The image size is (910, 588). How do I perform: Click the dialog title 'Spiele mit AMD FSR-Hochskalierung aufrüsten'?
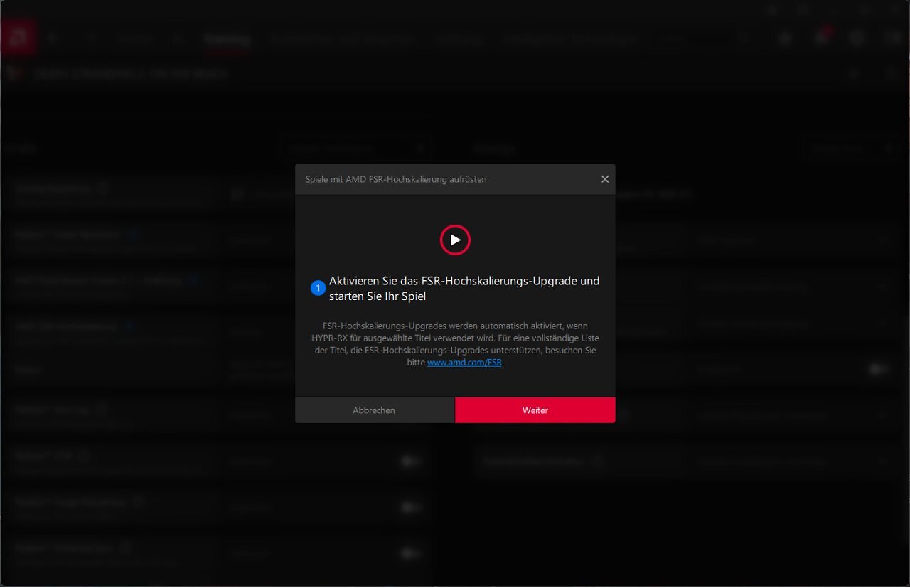pyautogui.click(x=396, y=179)
